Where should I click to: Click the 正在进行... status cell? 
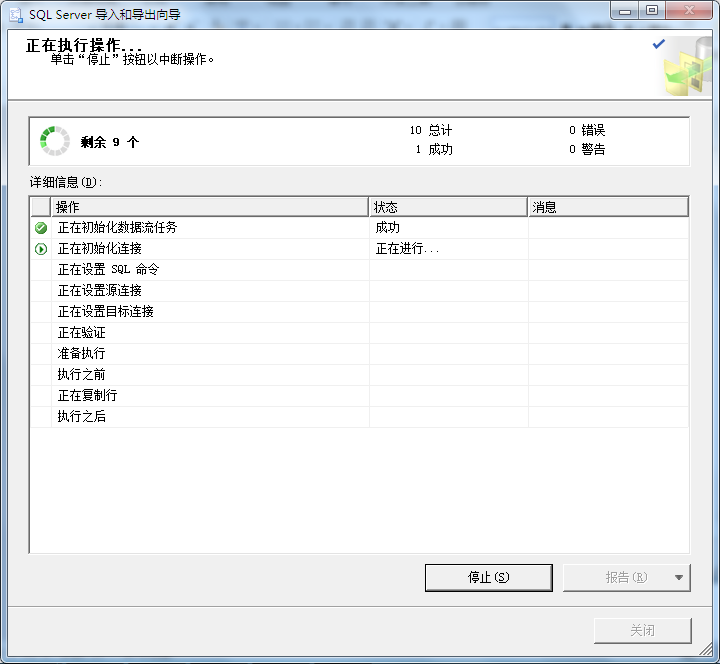point(449,248)
